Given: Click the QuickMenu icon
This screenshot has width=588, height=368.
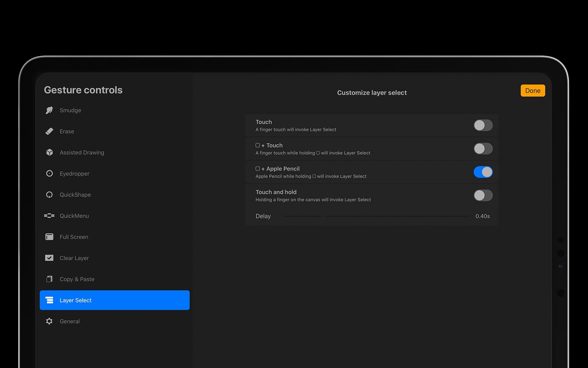Looking at the screenshot, I should click(49, 216).
